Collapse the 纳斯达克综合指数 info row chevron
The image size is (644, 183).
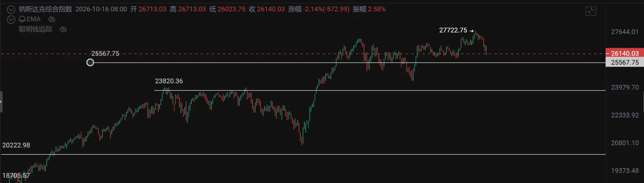coord(11,10)
